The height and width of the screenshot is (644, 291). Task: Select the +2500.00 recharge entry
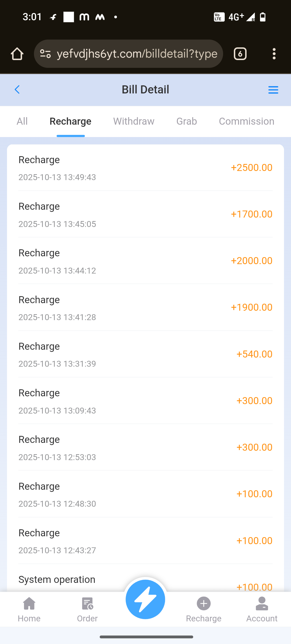tap(145, 168)
